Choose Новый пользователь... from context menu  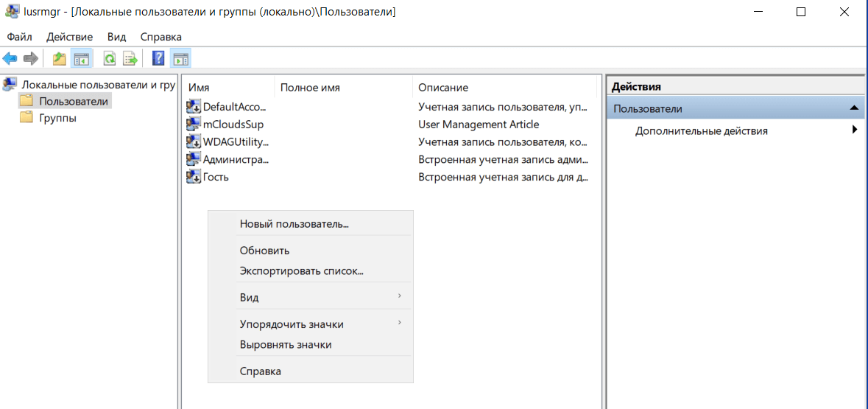coord(294,224)
